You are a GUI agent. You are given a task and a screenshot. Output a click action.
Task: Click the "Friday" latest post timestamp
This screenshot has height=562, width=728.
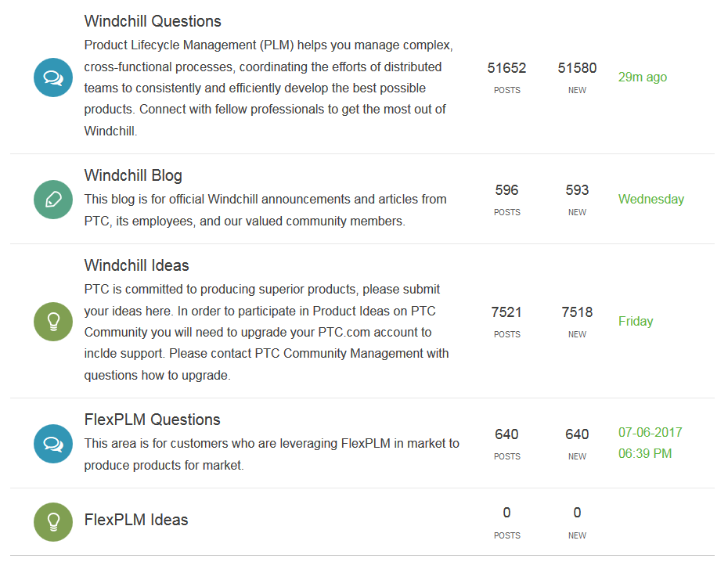click(x=636, y=321)
